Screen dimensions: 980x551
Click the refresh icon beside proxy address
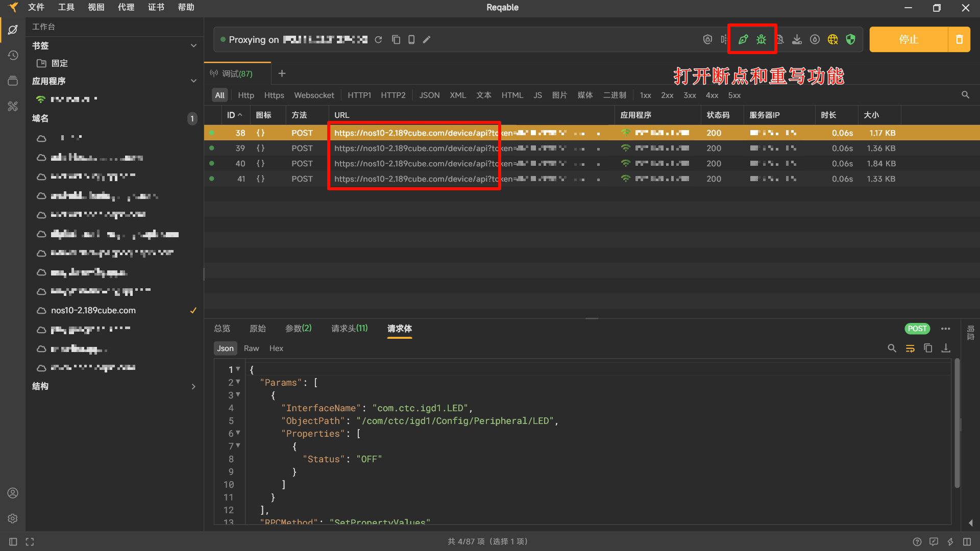pyautogui.click(x=378, y=39)
